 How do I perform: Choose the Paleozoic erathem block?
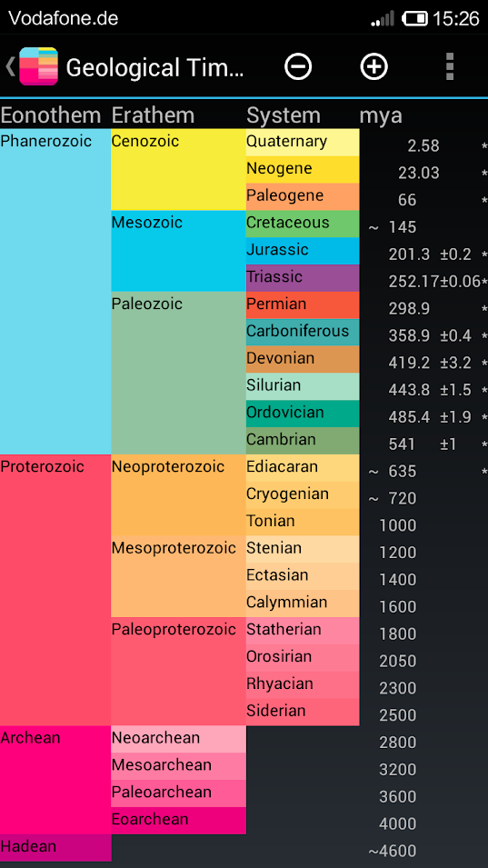[179, 374]
